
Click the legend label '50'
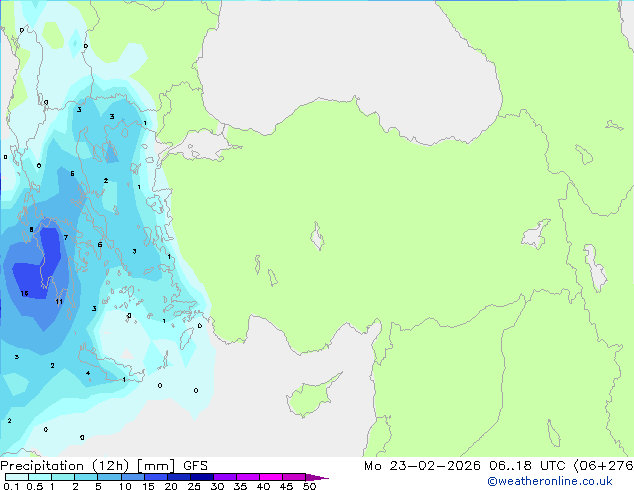pyautogui.click(x=309, y=486)
